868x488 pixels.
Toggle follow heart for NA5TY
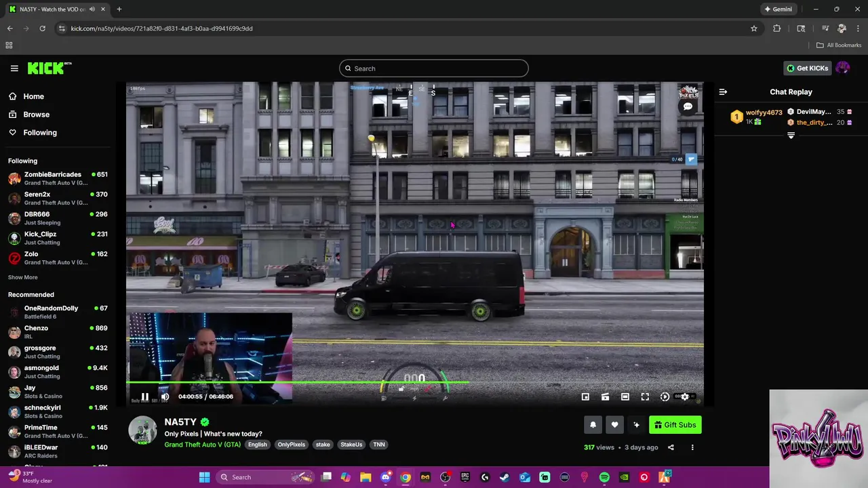click(614, 425)
